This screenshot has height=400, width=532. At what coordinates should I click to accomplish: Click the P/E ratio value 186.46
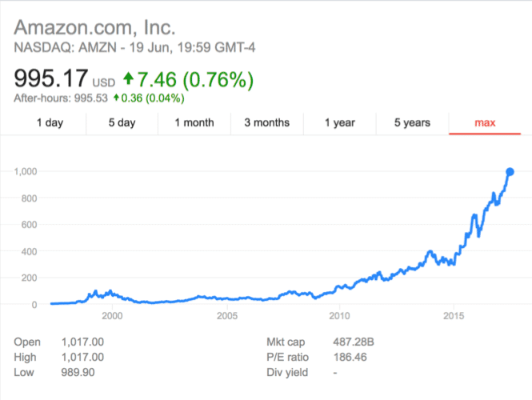click(x=350, y=357)
